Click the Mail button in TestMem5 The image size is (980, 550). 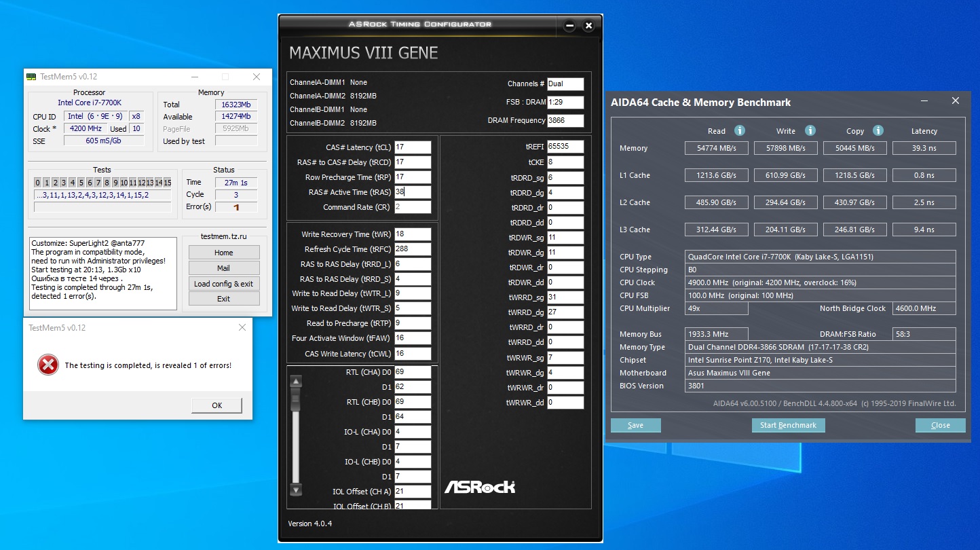[x=224, y=268]
